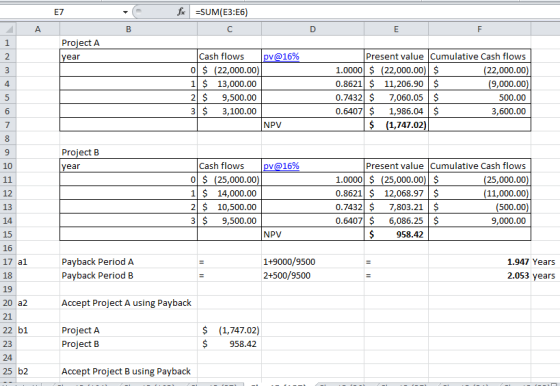Click the 'Project B' title cell in row 9

pos(129,152)
